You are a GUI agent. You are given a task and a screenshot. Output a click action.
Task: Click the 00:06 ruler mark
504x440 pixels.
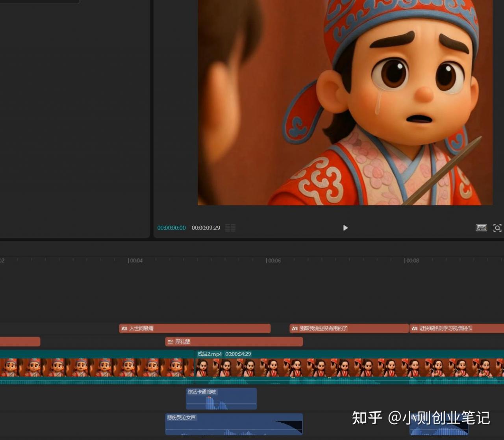[273, 261]
